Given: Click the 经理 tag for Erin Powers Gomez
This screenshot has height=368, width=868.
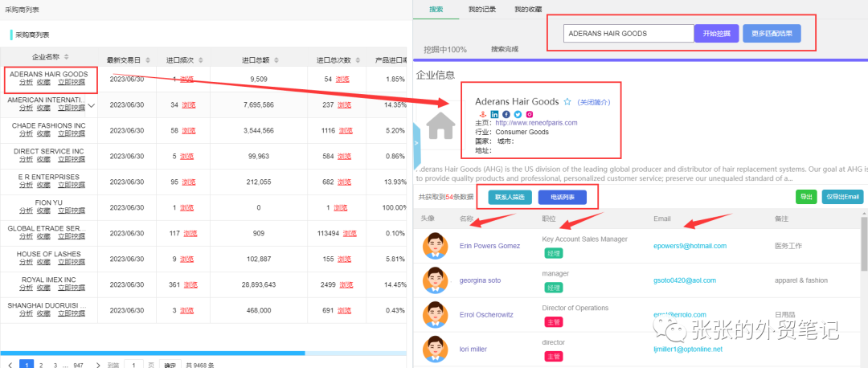Looking at the screenshot, I should click(552, 253).
